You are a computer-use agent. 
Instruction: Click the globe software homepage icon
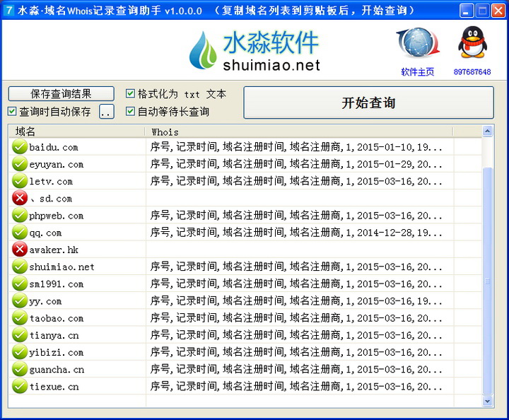[x=418, y=43]
